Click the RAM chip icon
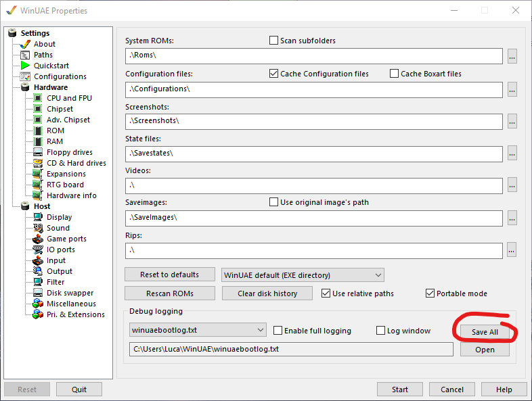Image resolution: width=532 pixels, height=401 pixels. point(39,141)
